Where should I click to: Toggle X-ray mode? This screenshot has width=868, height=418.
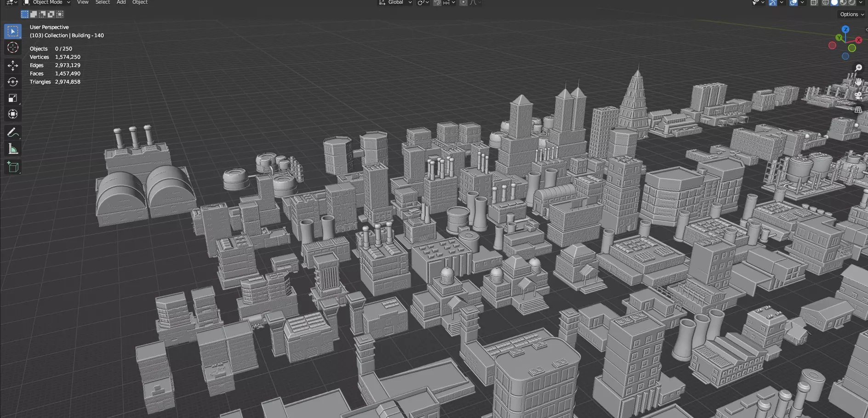[x=814, y=2]
